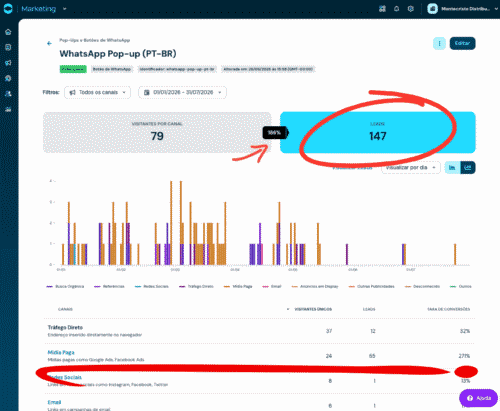500x411 pixels.
Task: Open the apps grid icon in header
Action: (382, 9)
